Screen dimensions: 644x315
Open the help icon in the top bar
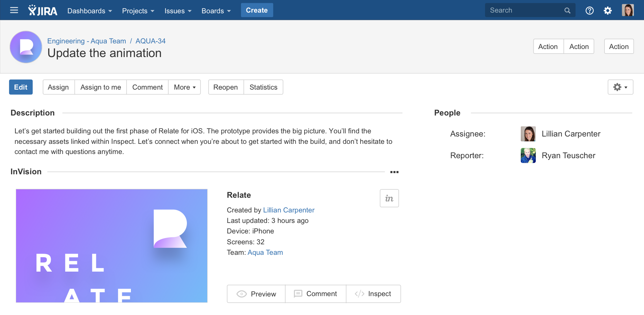coord(590,10)
